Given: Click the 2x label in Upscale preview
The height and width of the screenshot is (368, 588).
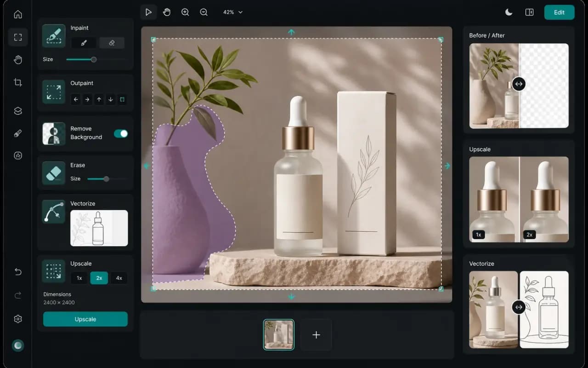Looking at the screenshot, I should pyautogui.click(x=529, y=235).
